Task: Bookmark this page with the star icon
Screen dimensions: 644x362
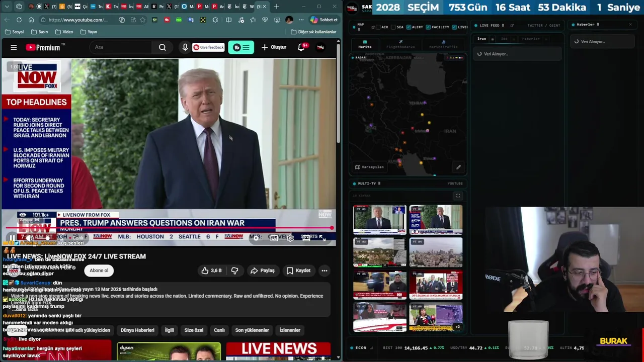Action: point(143,20)
